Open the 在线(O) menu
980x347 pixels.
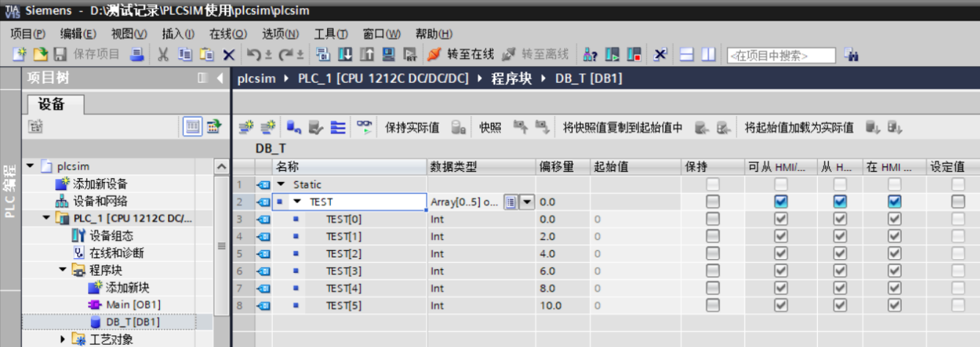[227, 34]
